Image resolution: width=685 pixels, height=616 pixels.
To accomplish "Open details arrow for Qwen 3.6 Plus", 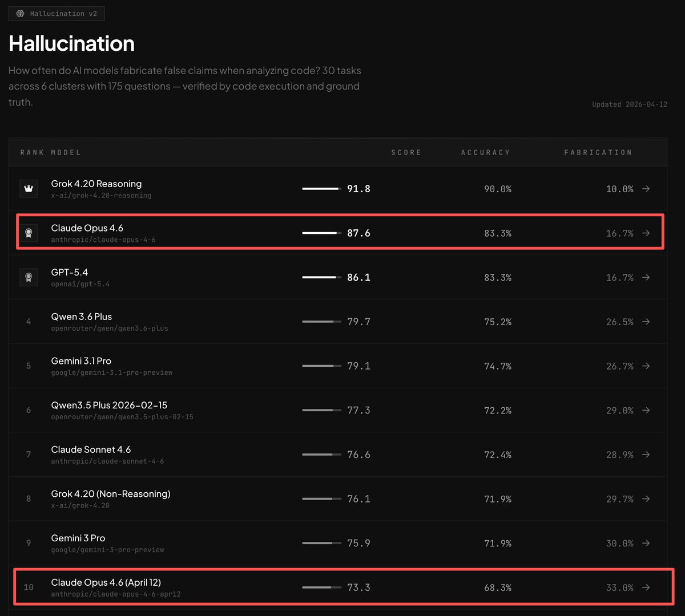I will pos(646,322).
